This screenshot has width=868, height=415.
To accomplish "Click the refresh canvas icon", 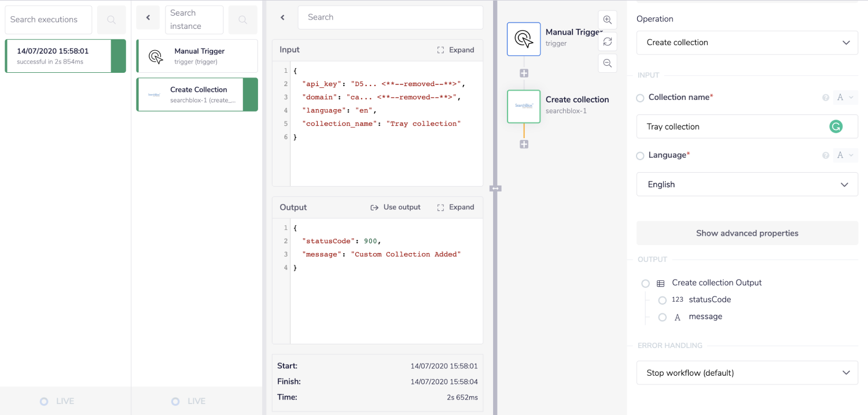I will [607, 42].
